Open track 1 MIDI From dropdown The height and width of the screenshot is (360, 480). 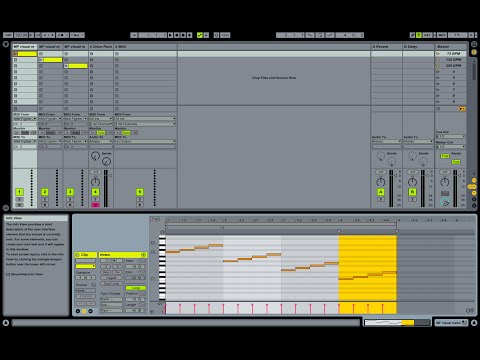click(x=25, y=119)
